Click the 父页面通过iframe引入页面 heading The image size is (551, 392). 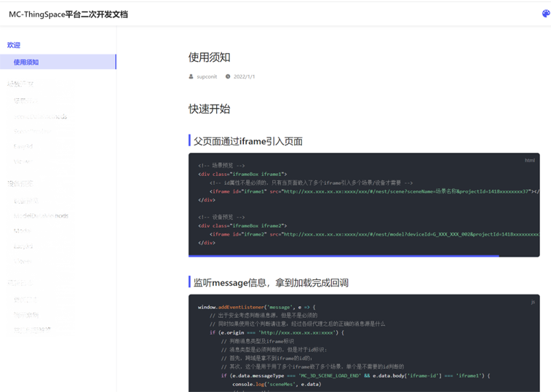248,141
